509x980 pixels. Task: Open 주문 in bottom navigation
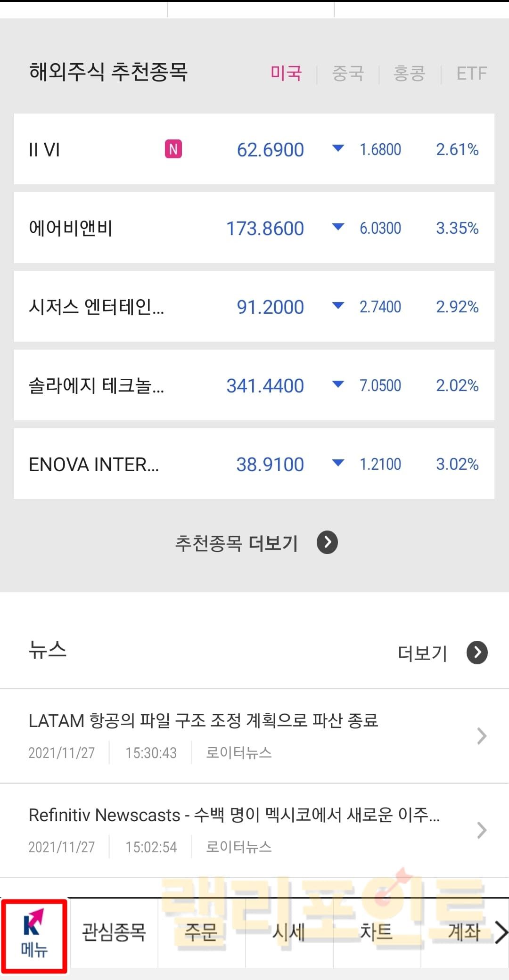click(201, 933)
